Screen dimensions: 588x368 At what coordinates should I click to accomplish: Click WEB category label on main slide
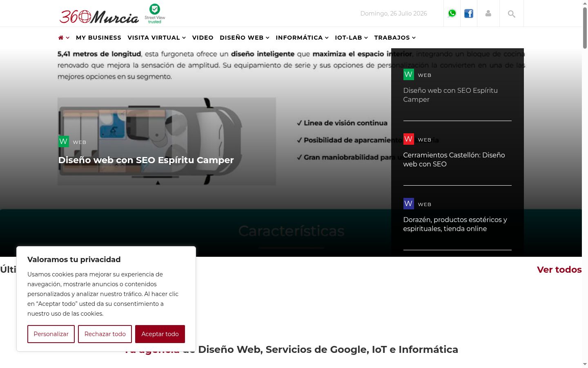(80, 142)
